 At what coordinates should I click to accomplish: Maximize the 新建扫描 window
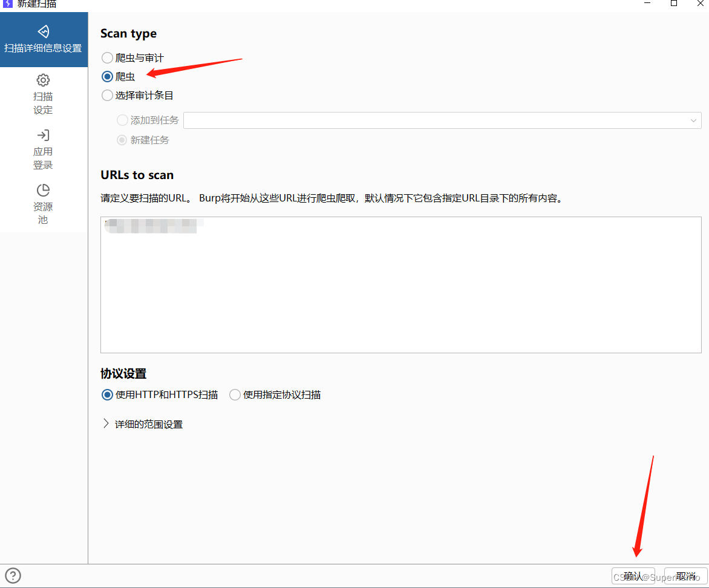[674, 3]
